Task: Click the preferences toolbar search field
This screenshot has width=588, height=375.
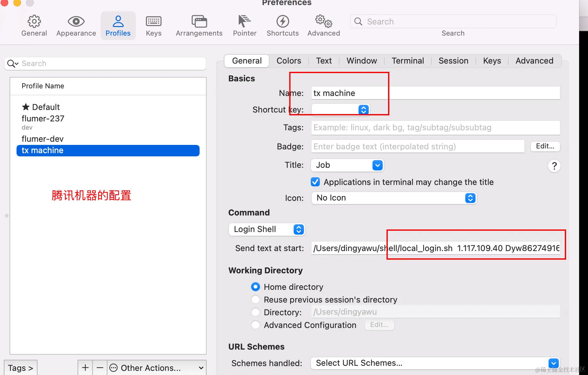Action: click(x=453, y=21)
